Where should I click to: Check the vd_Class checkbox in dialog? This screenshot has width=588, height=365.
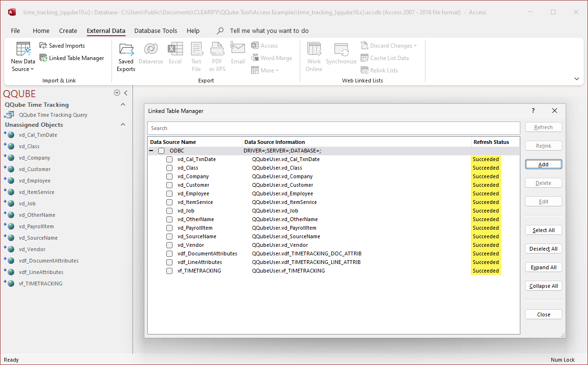(169, 168)
